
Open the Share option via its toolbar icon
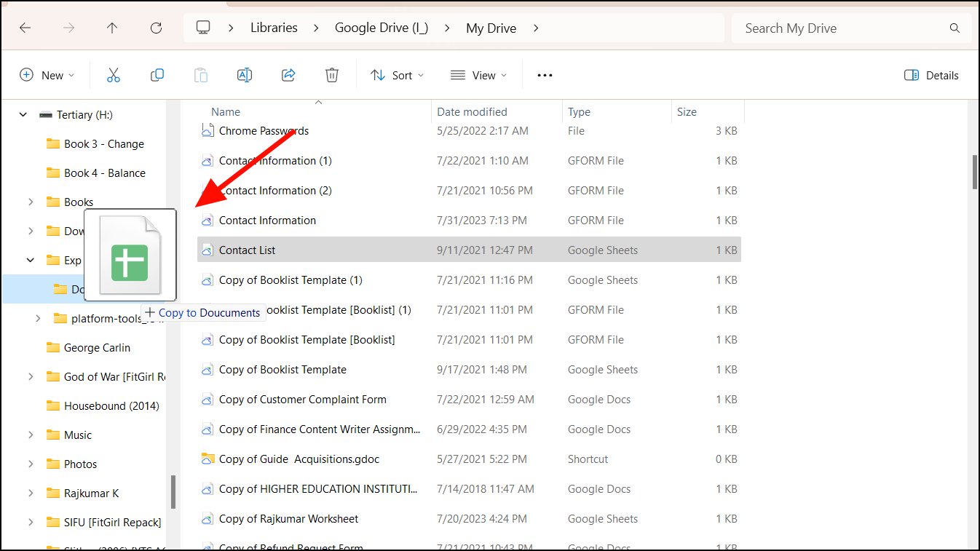click(x=288, y=74)
